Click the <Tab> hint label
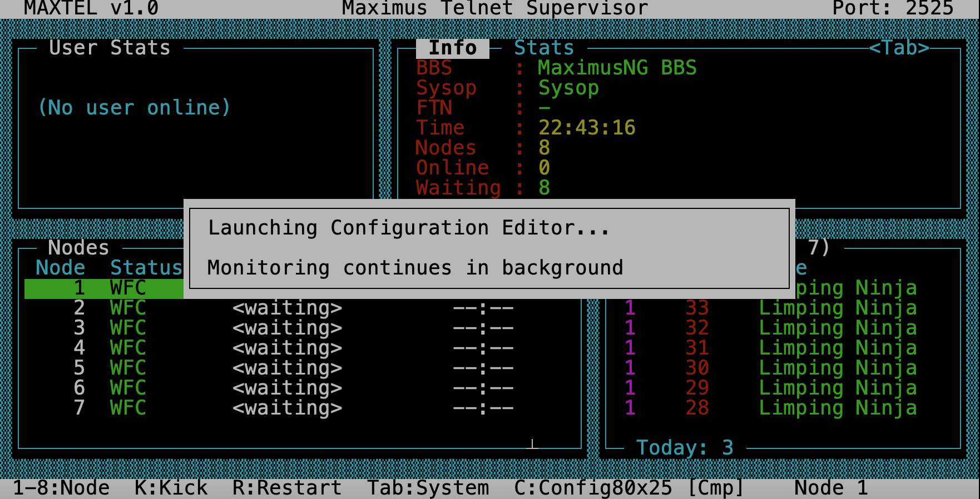This screenshot has width=980, height=499. pyautogui.click(x=899, y=48)
